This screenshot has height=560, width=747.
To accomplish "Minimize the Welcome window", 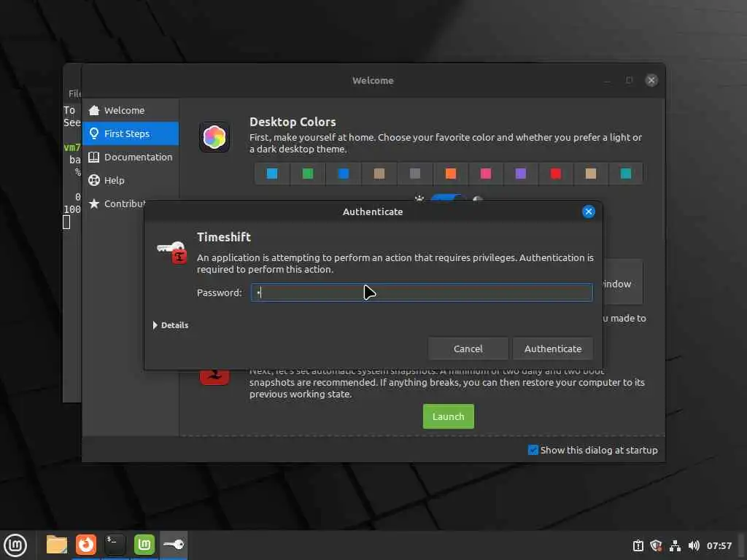I will pos(607,80).
